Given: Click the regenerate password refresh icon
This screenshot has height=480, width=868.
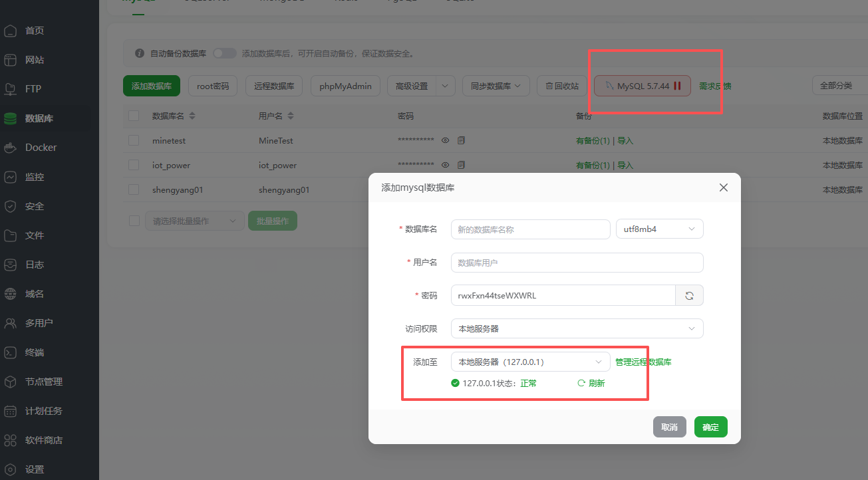Looking at the screenshot, I should tap(689, 296).
